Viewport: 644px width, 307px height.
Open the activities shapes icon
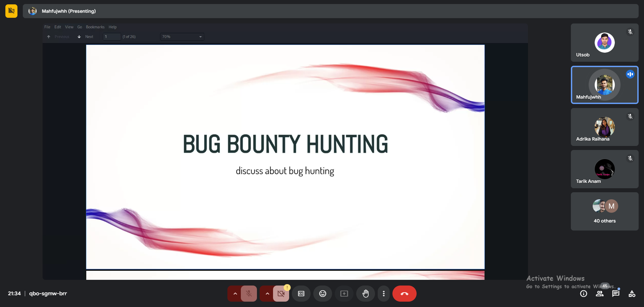632,294
